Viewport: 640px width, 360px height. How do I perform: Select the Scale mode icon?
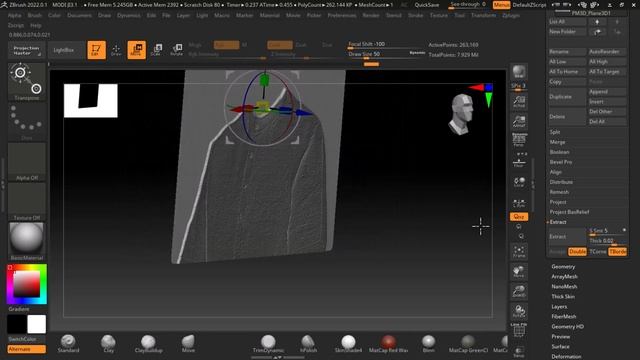pos(156,50)
